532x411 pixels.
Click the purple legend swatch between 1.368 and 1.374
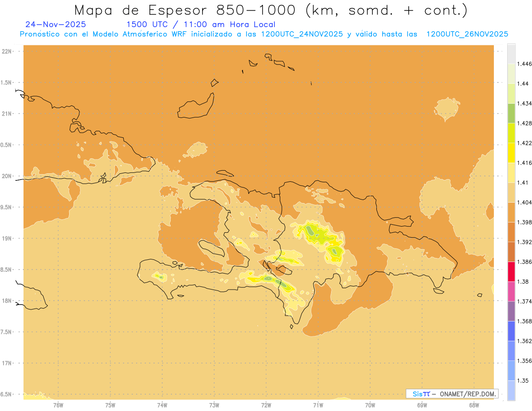point(511,311)
